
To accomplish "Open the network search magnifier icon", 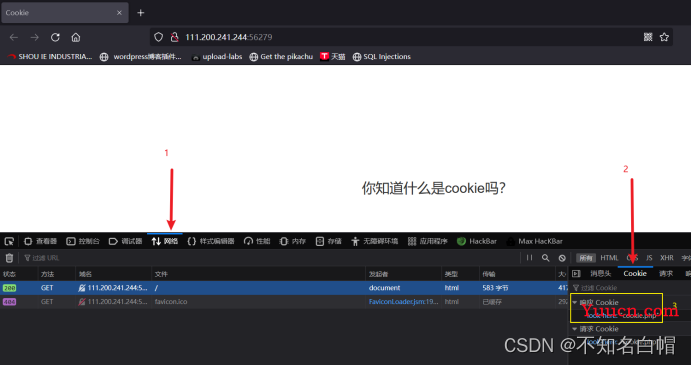I will 546,258.
